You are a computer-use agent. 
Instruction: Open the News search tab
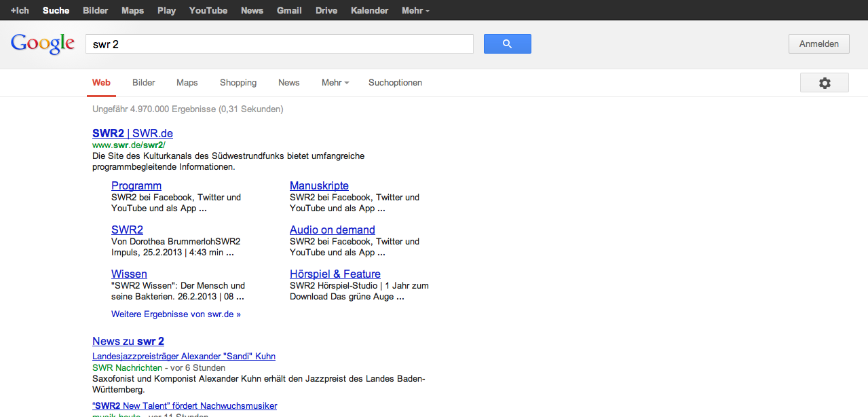pyautogui.click(x=288, y=83)
